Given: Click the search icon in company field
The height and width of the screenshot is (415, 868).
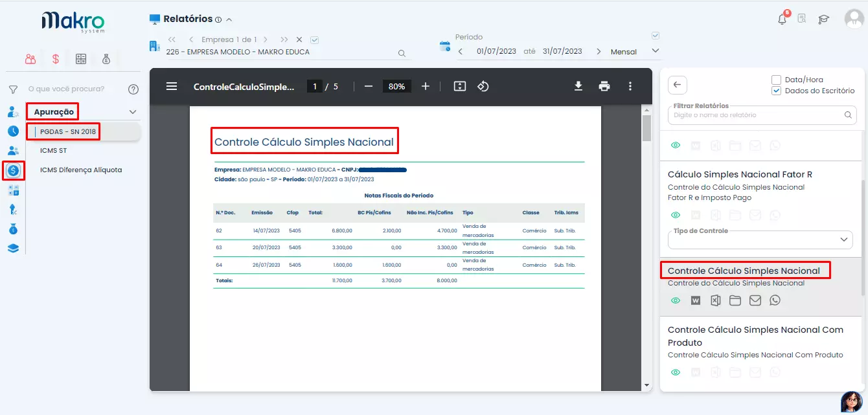Looking at the screenshot, I should (402, 54).
